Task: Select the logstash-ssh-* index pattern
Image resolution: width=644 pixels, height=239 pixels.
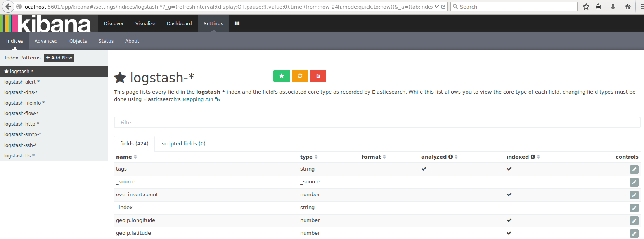Action: (x=54, y=145)
